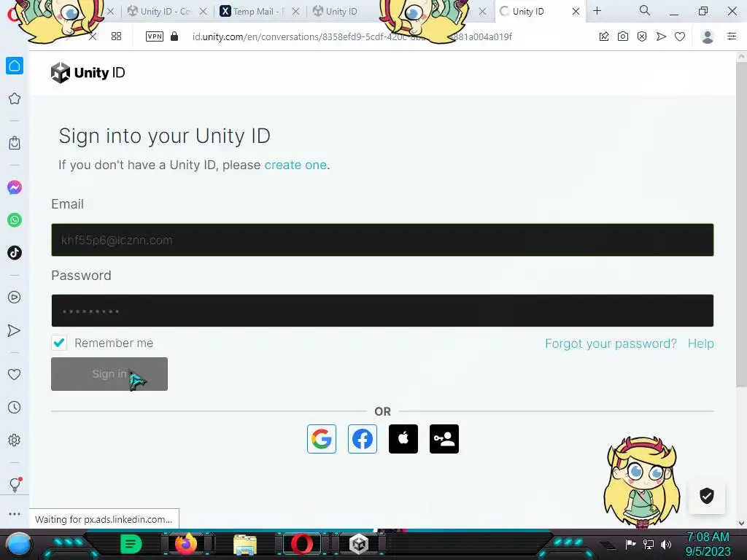The height and width of the screenshot is (560, 747).
Task: Open Messenger in the sidebar
Action: pos(15,187)
